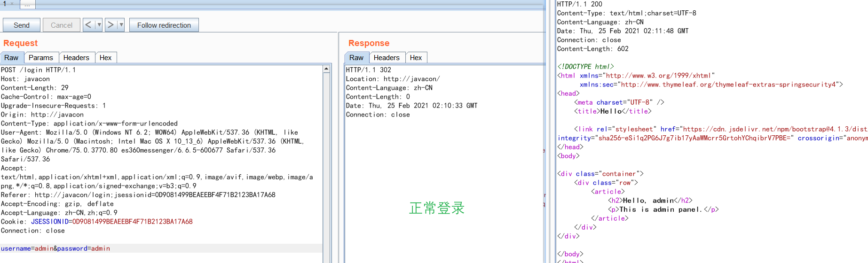Click the 'Host: javacon' header line
The image size is (868, 263).
(25, 79)
